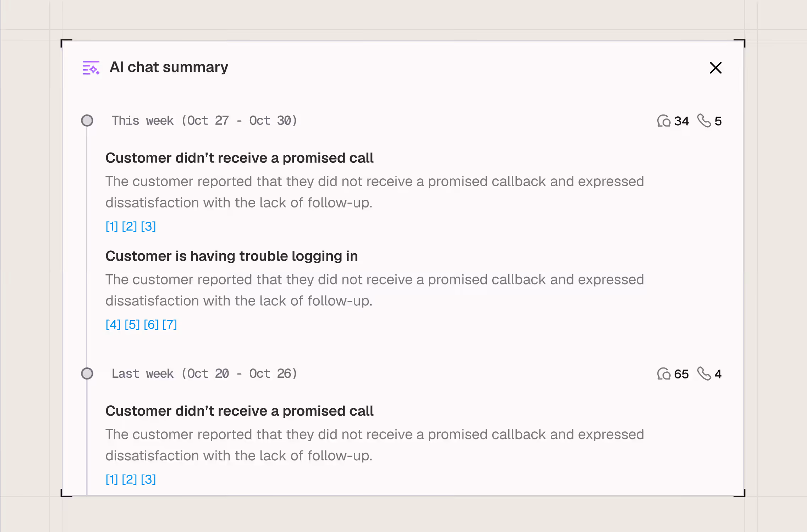Open reference link [5]
Viewport: 807px width, 532px height.
pos(132,325)
